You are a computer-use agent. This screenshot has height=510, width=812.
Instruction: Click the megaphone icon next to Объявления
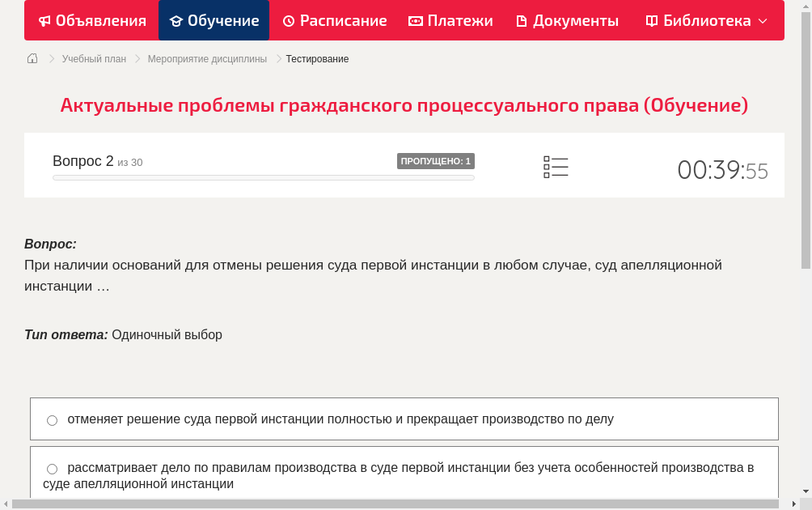tap(44, 20)
